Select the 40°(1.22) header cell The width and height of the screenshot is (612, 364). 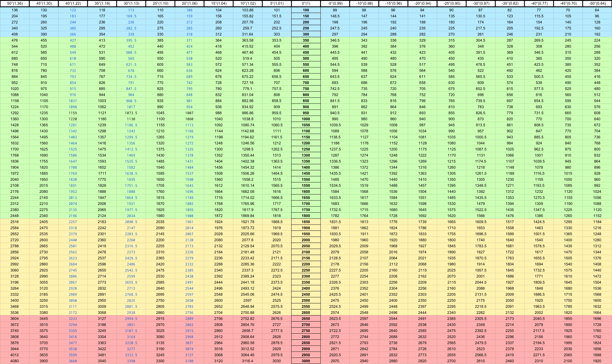coord(73,4)
